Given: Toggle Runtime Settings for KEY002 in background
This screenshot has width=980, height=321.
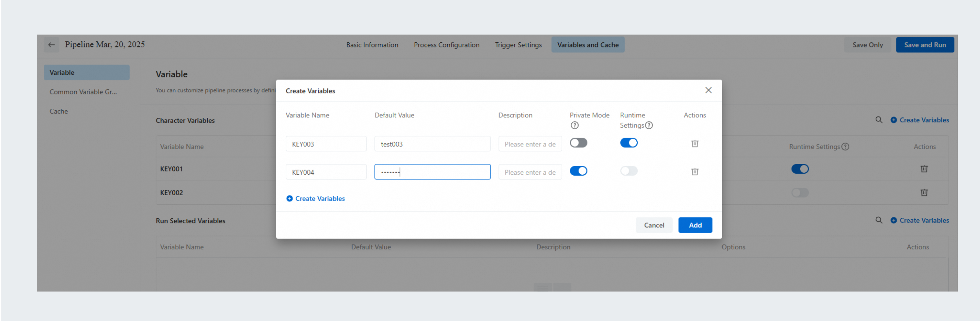Looking at the screenshot, I should 800,193.
